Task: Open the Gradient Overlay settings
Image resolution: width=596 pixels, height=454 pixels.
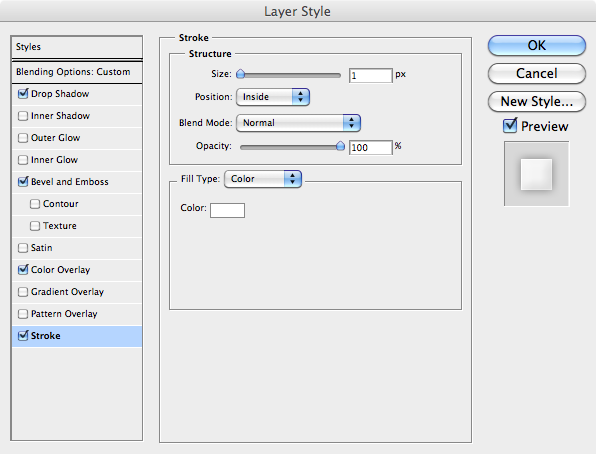Action: click(77, 292)
